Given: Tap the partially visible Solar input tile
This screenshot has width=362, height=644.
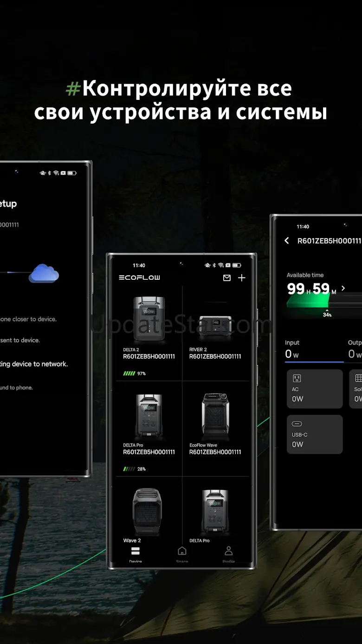Looking at the screenshot, I should (356, 389).
